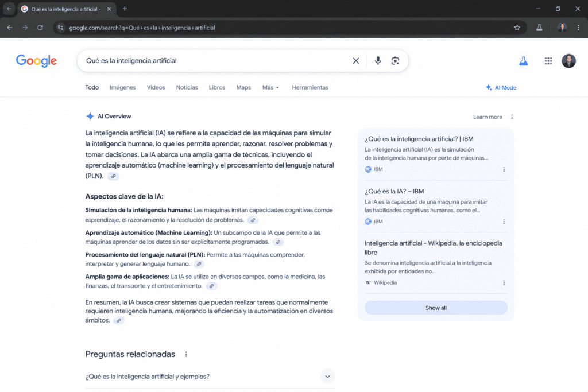This screenshot has height=392, width=588.
Task: Reload the page with refresh icon
Action: coord(40,28)
